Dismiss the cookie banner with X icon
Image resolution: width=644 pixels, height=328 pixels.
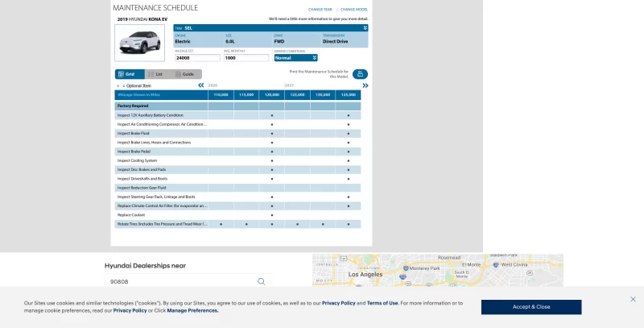point(633,299)
